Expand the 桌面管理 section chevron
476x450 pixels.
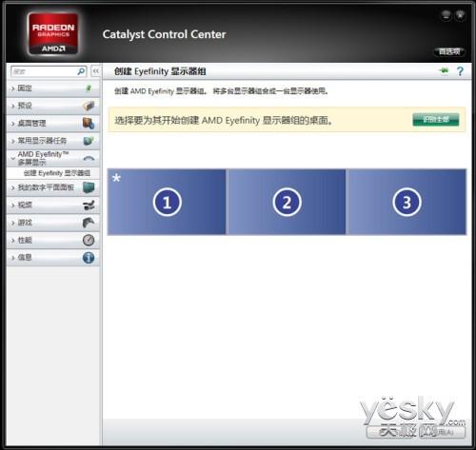pos(13,124)
